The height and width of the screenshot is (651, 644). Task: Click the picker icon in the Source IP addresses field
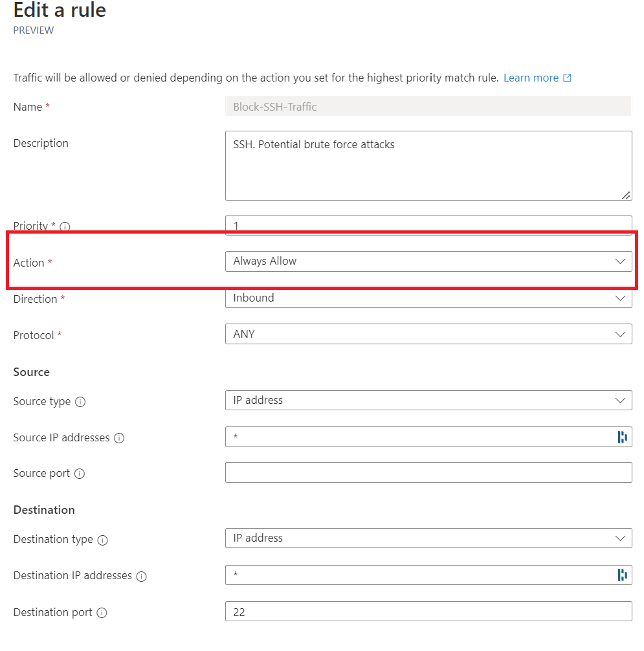(622, 437)
